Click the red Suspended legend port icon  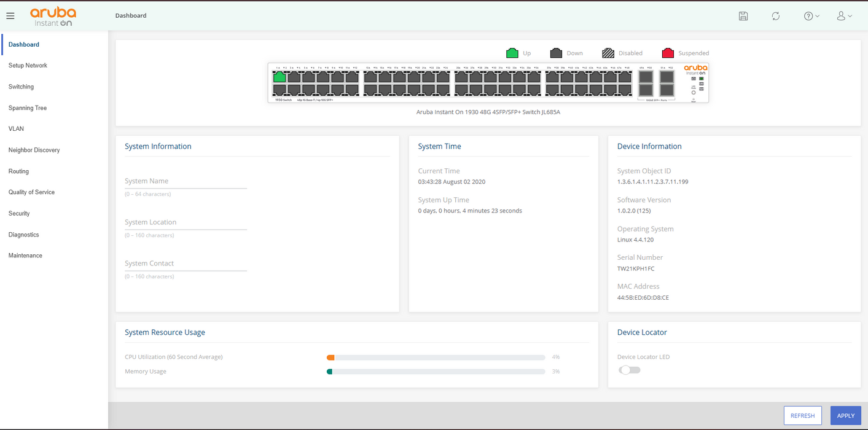(x=668, y=53)
